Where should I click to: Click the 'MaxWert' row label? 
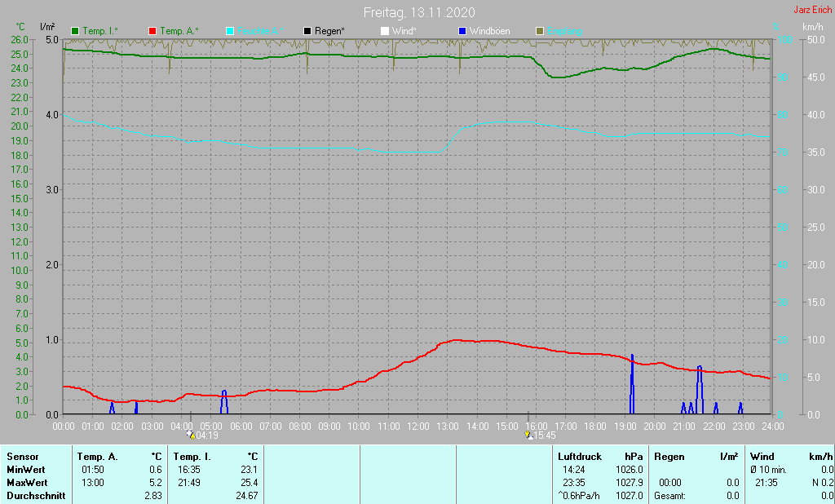point(27,483)
